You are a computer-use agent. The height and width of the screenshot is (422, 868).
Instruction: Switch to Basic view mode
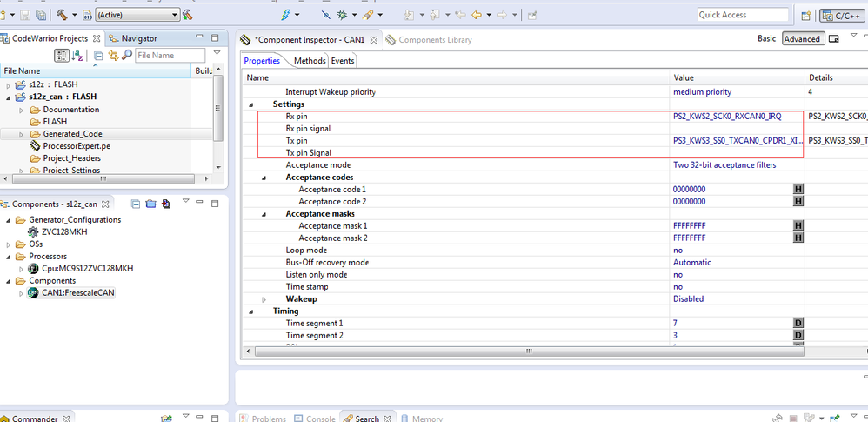pyautogui.click(x=767, y=39)
